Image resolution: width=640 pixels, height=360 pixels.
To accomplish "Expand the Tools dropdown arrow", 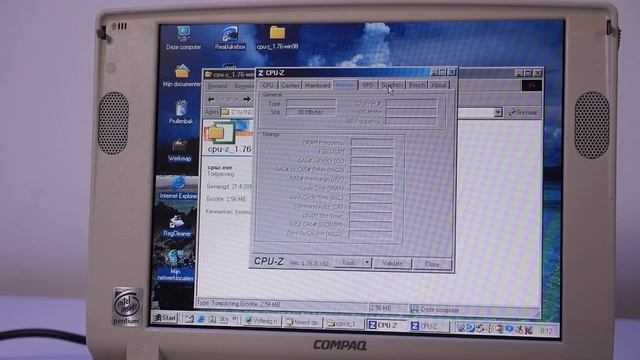I will pos(367,263).
